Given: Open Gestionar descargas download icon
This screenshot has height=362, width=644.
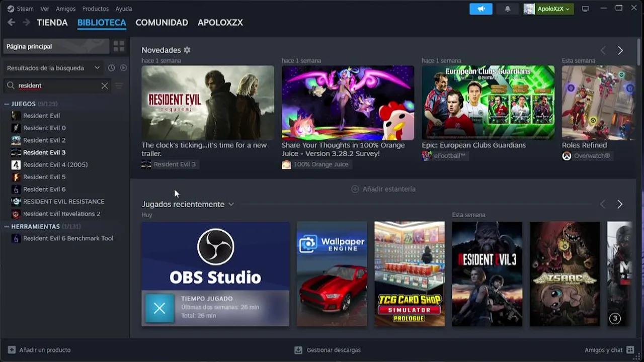Looking at the screenshot, I should pos(298,350).
